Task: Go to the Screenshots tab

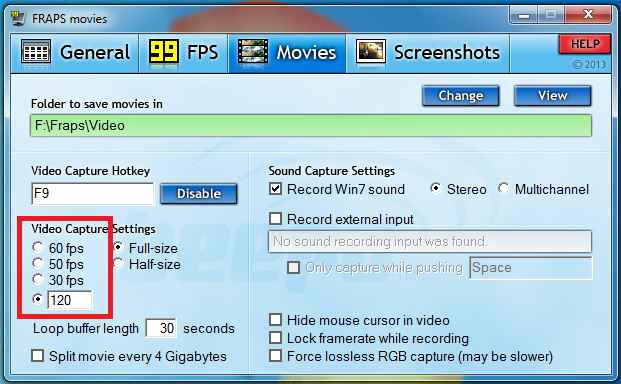Action: click(x=428, y=53)
